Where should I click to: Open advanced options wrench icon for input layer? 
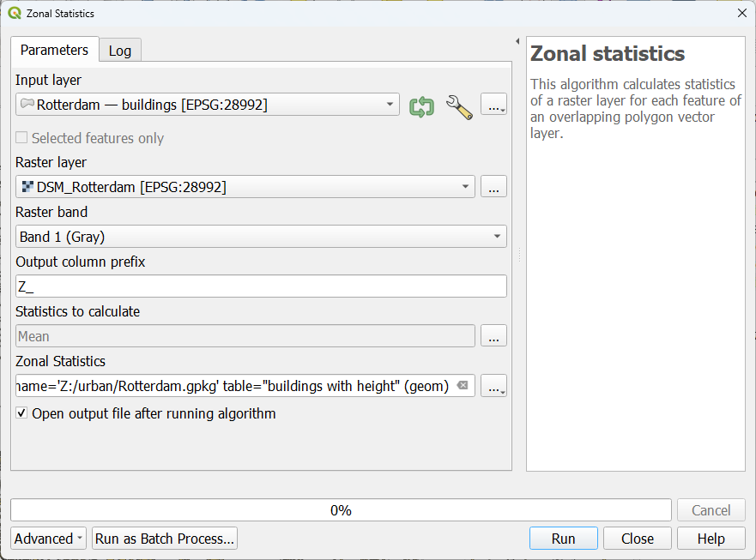(459, 106)
